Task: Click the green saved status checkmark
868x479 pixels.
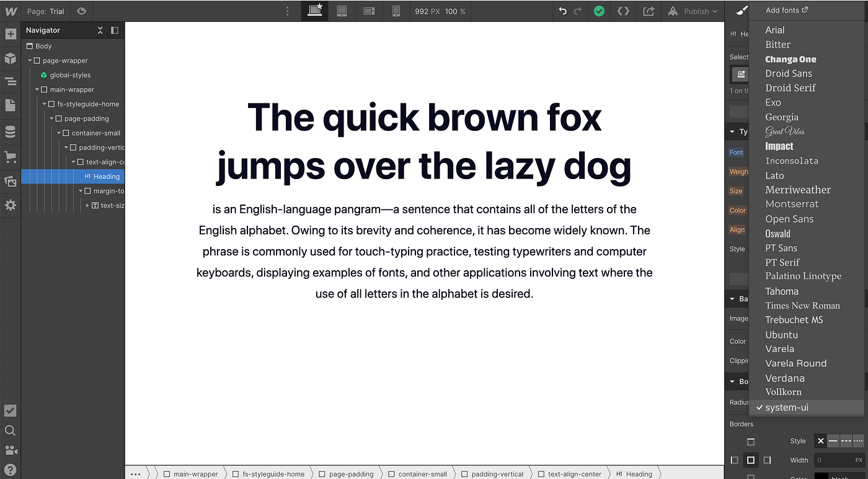Action: [599, 11]
